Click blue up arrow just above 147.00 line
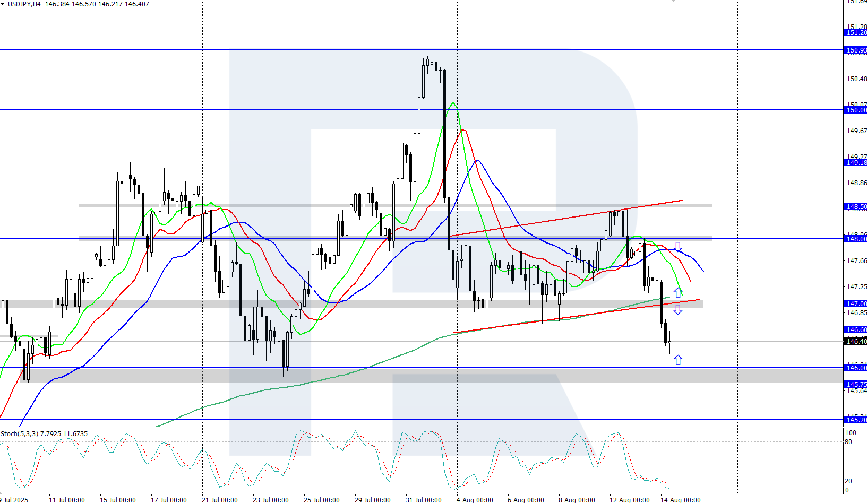 coord(678,292)
